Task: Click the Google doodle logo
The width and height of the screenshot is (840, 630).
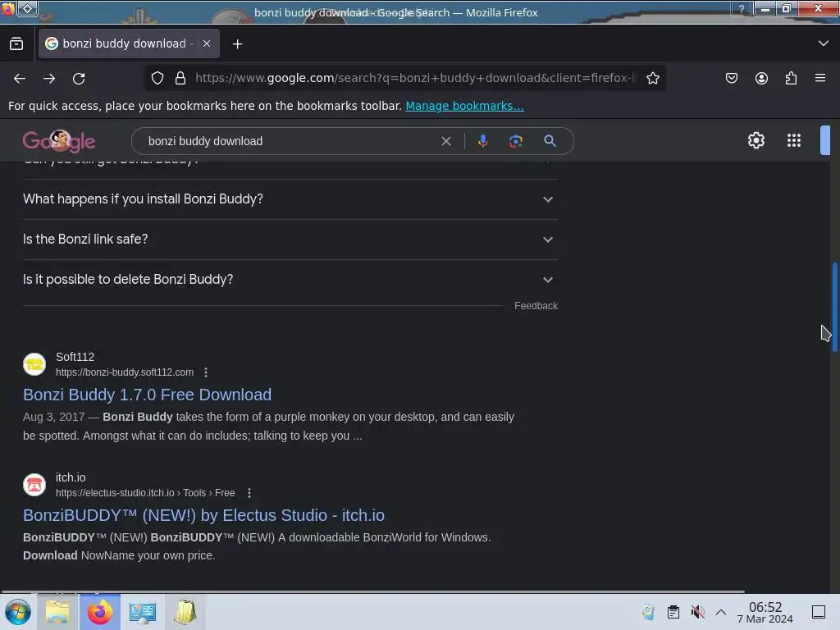Action: coord(59,141)
